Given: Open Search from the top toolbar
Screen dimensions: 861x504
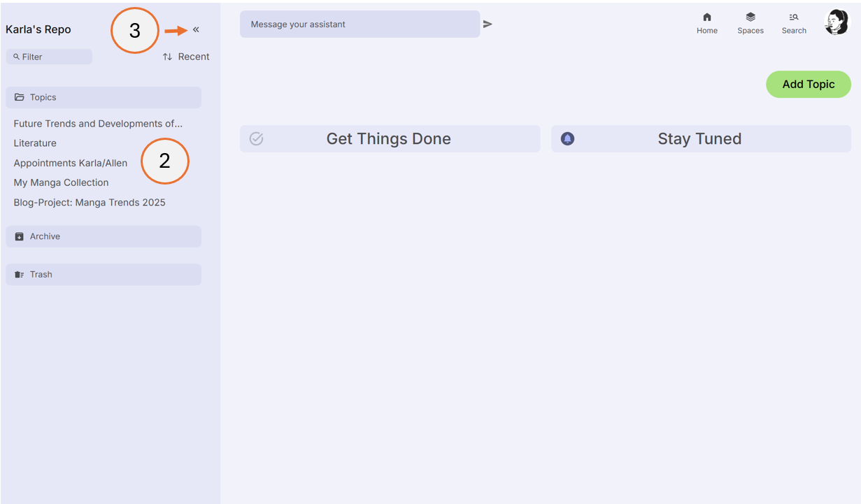Looking at the screenshot, I should point(794,22).
